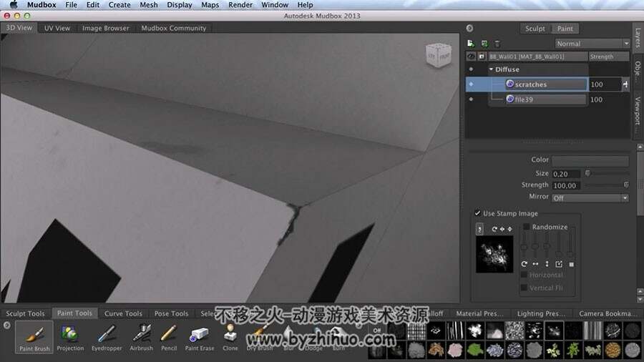
Task: Select the Paint Brush tool
Action: tap(34, 338)
